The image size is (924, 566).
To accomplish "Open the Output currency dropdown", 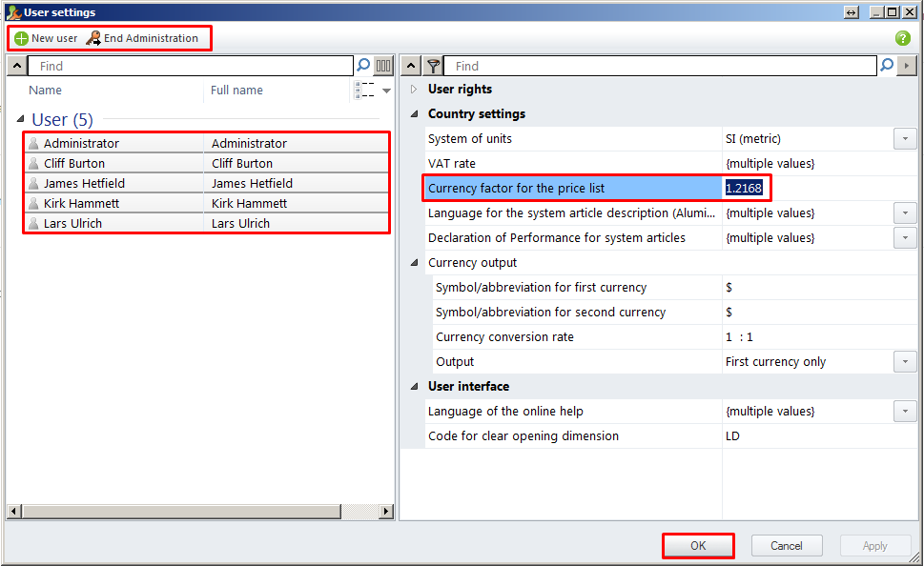I will (904, 362).
